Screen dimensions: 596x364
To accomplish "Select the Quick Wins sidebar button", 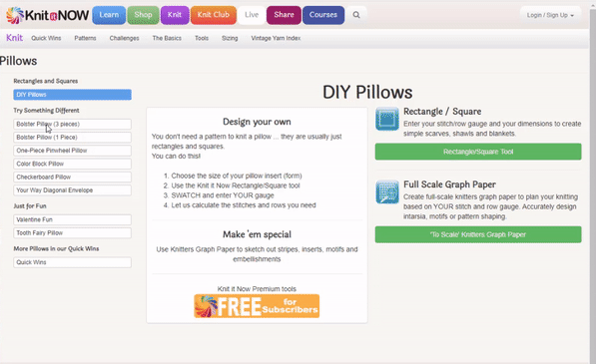I will point(72,262).
